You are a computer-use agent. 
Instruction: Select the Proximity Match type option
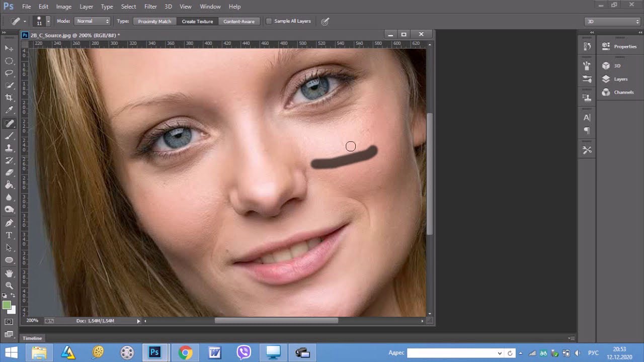(154, 21)
